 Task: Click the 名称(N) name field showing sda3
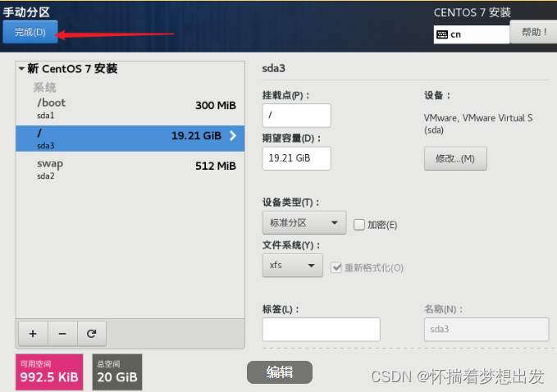tap(486, 330)
